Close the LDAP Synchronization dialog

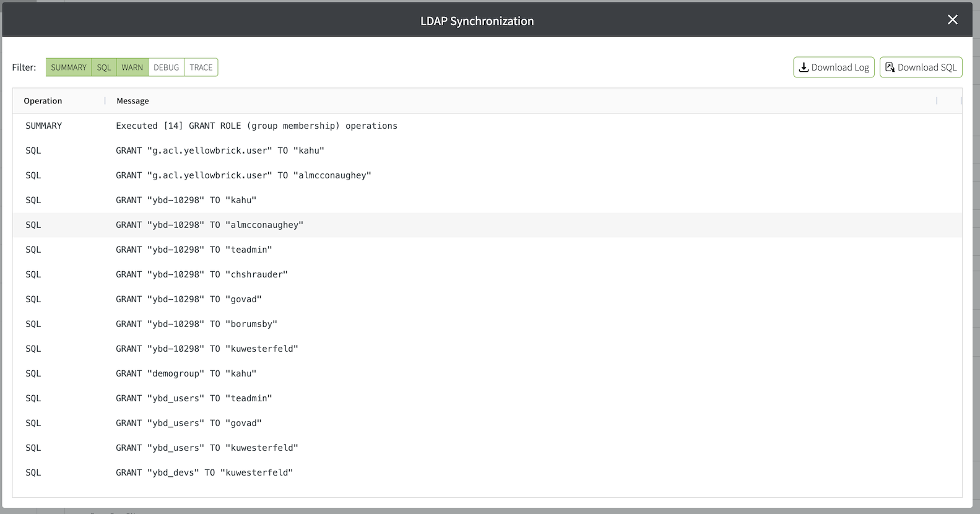coord(952,20)
